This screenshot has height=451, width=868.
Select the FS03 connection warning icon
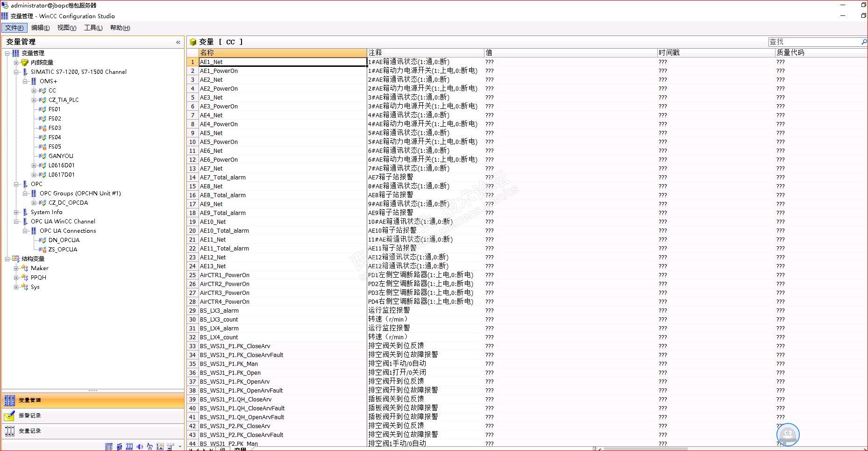tap(43, 128)
